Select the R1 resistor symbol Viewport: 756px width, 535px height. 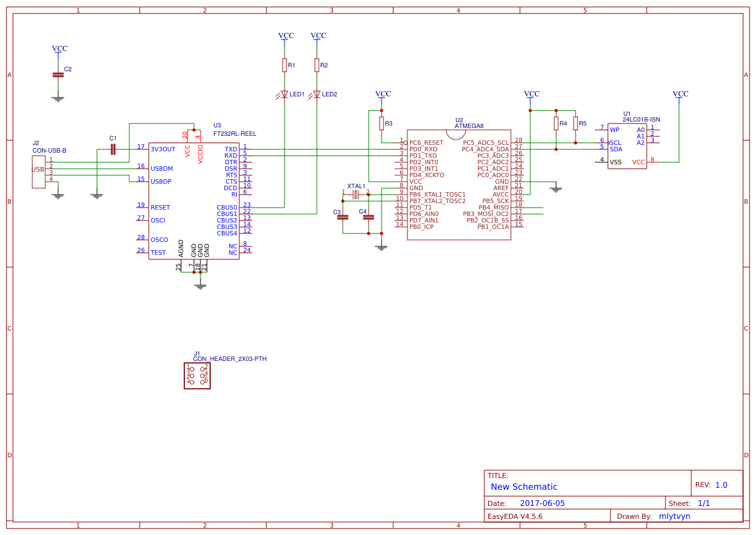[x=285, y=65]
